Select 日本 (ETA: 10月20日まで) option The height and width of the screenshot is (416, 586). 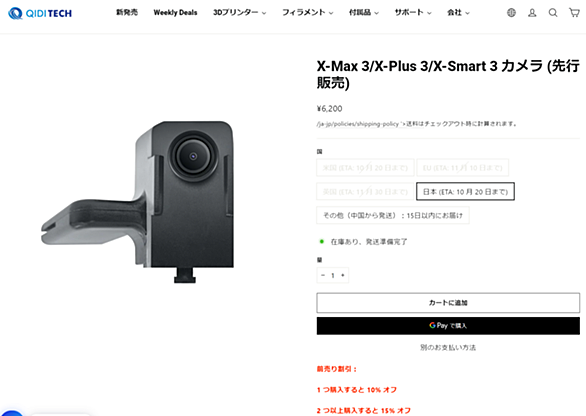click(x=465, y=191)
